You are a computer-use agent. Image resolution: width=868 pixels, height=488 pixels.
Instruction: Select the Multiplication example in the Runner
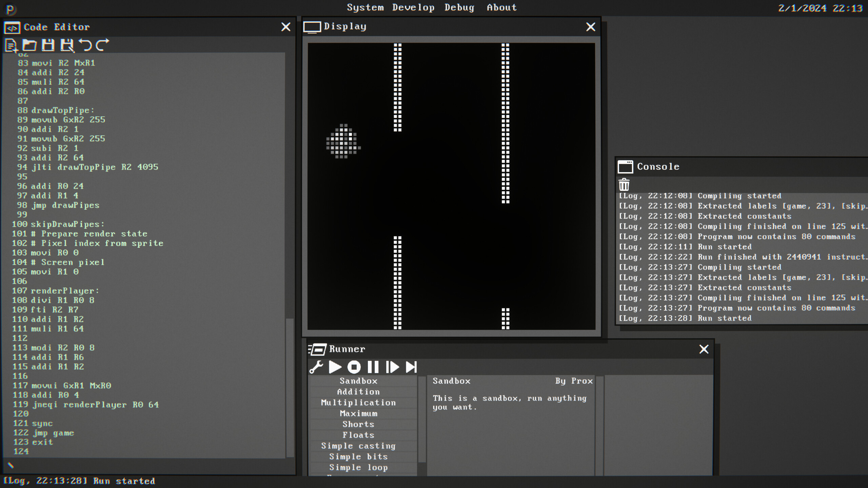[358, 402]
